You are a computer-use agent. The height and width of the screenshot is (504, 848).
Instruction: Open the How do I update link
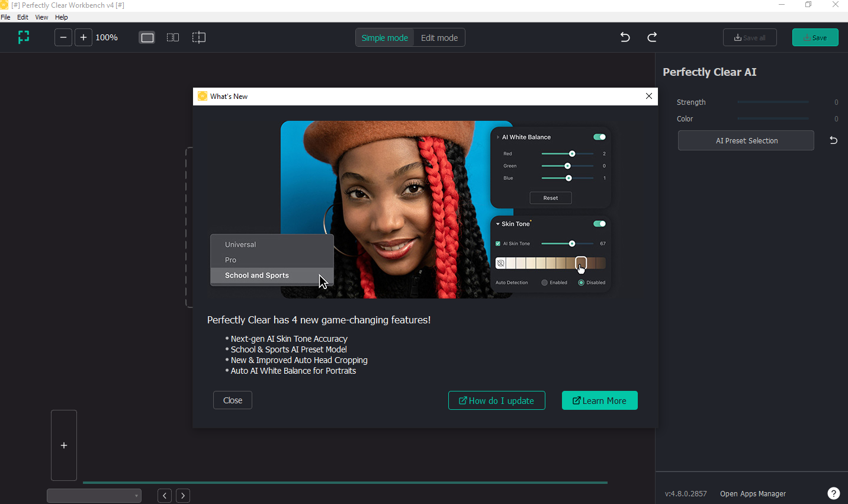pos(497,400)
